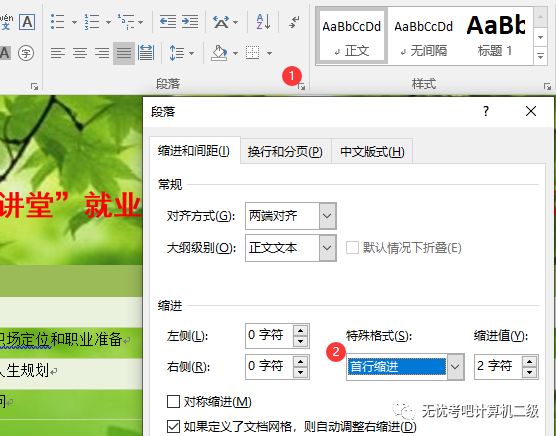Apply distributed alignment
Screen dimensions: 556x436
[x=146, y=53]
